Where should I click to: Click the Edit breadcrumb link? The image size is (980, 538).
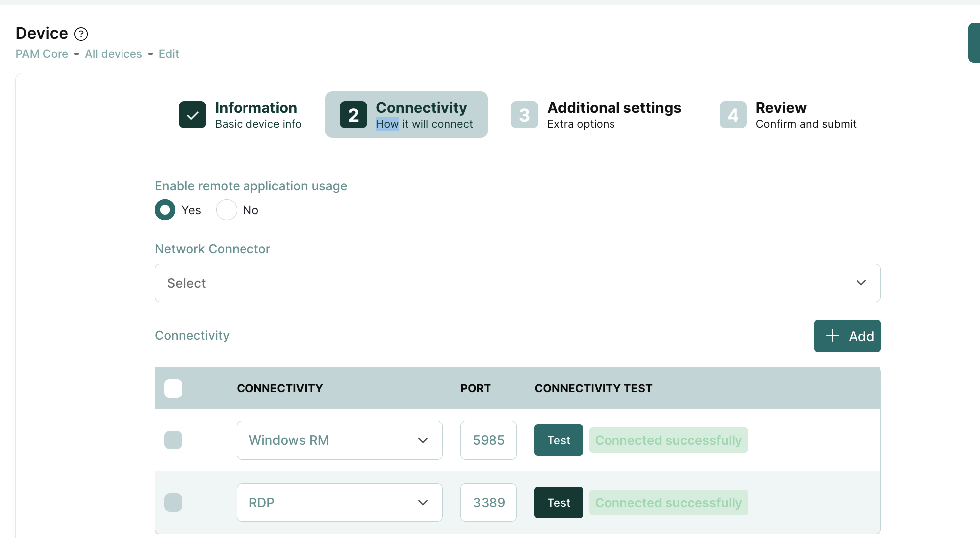(x=169, y=54)
